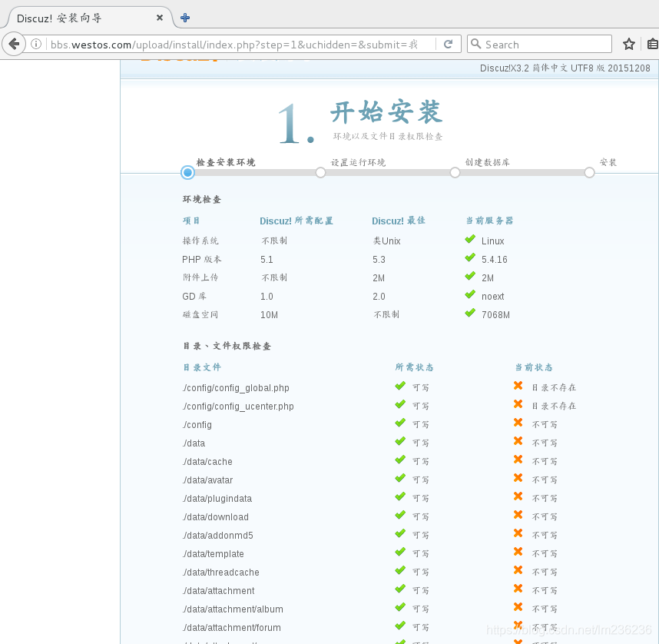Click the orange X for ./config/config_ucenter.php
Image resolution: width=659 pixels, height=644 pixels.
(x=518, y=404)
